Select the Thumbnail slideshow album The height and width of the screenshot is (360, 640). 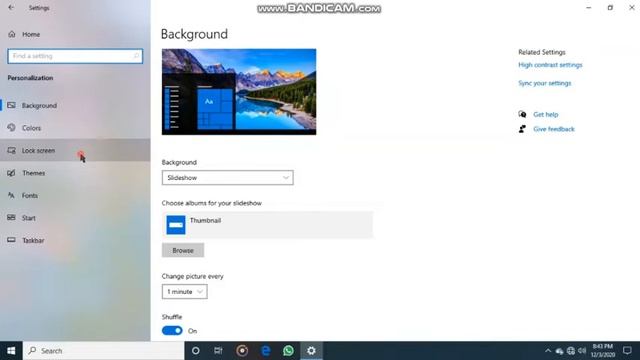click(267, 224)
